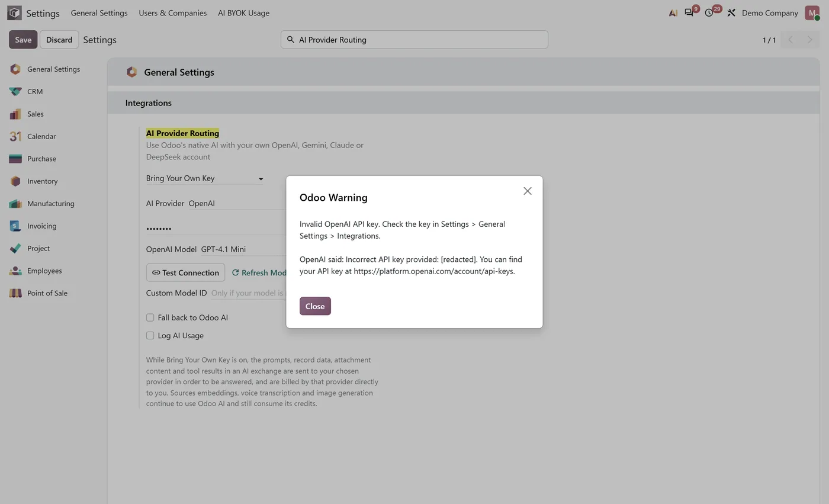Click the Integrations section header

tap(149, 103)
